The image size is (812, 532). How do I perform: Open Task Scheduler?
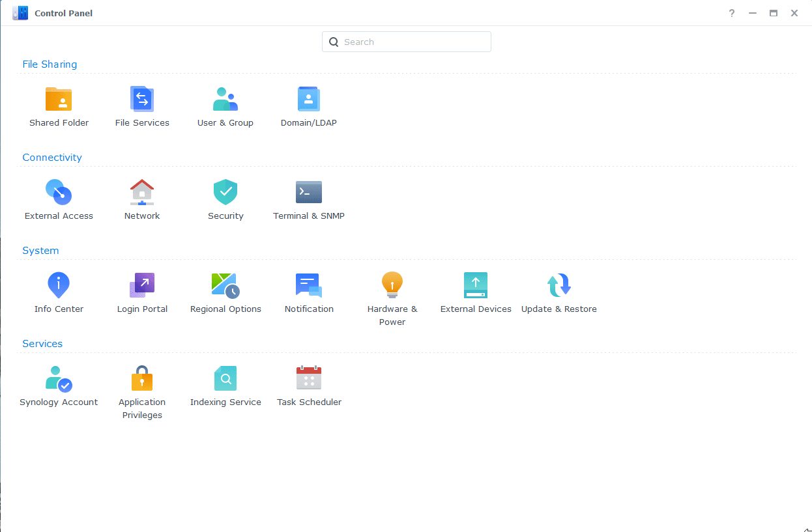coord(309,379)
